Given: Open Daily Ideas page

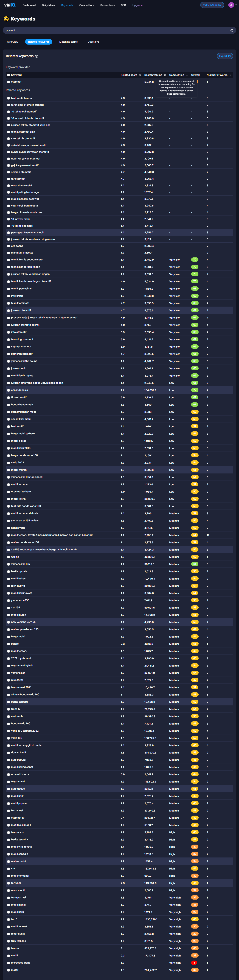Looking at the screenshot, I should point(48,5).
